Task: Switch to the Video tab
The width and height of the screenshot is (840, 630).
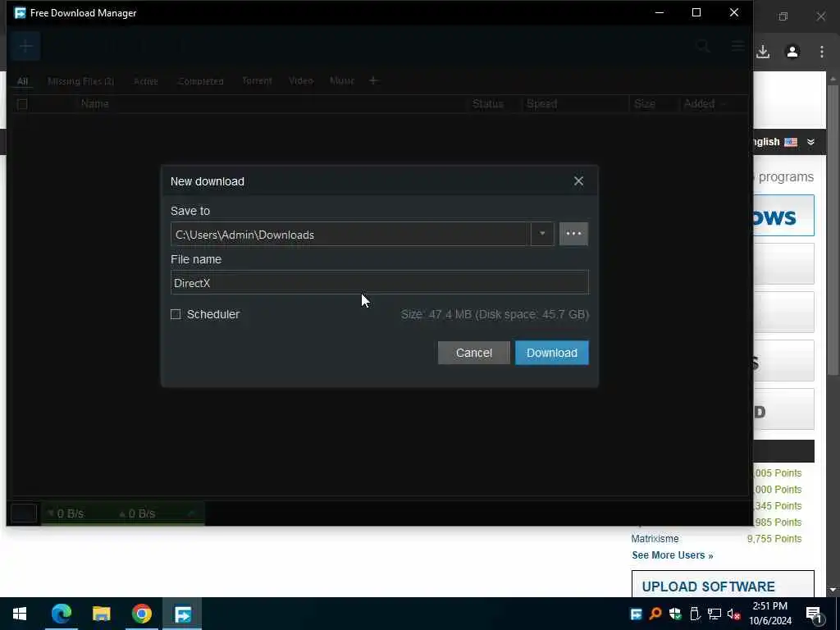Action: coord(301,80)
